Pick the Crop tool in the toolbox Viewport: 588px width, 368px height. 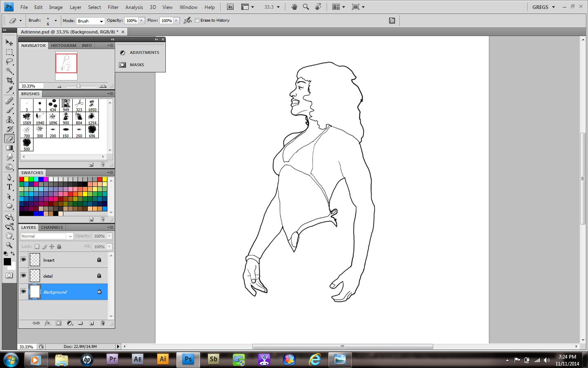tap(9, 80)
